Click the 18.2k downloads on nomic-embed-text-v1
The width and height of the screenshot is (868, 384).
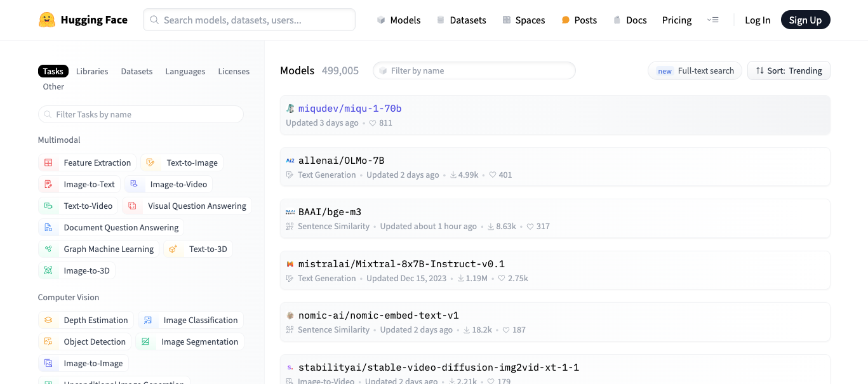pyautogui.click(x=477, y=329)
